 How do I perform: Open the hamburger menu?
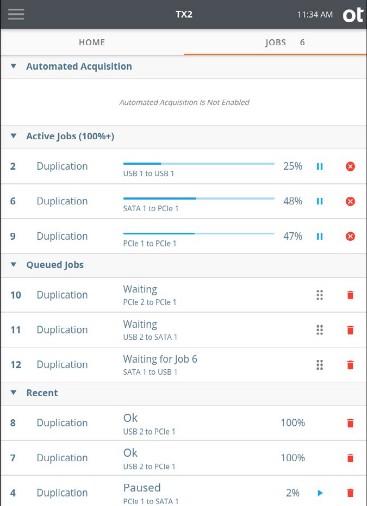(16, 14)
